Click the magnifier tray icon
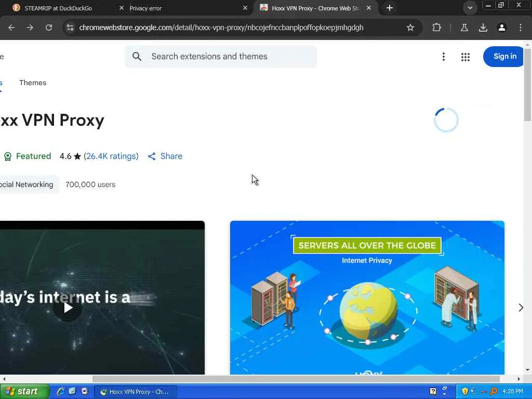This screenshot has height=399, width=532. 494,391
